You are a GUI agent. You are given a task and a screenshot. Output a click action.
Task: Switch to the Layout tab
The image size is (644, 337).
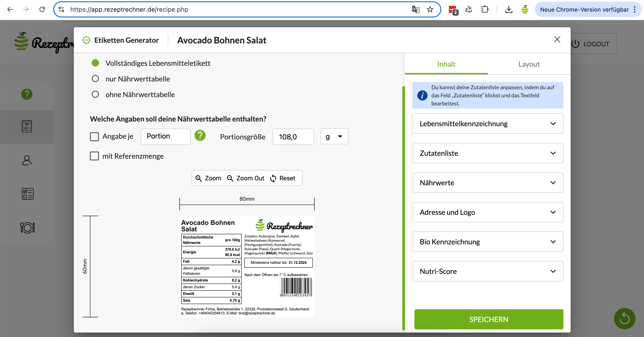(529, 64)
